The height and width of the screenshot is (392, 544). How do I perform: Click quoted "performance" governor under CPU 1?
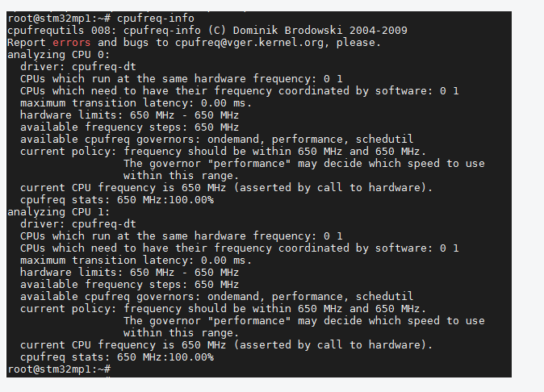249,320
